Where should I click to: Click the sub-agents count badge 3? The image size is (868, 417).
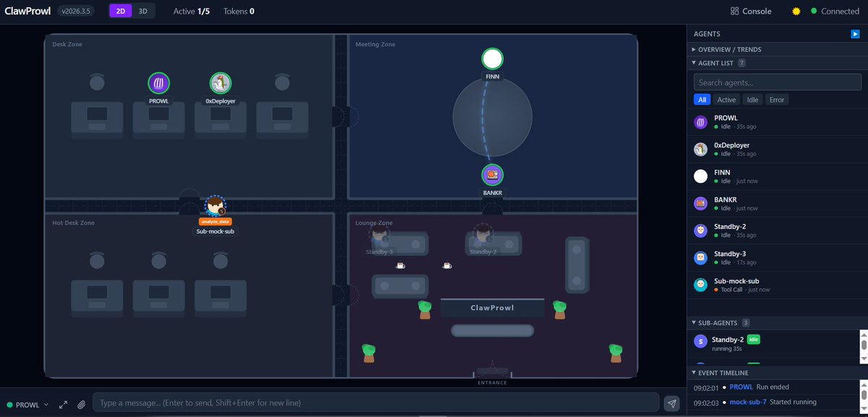click(746, 322)
